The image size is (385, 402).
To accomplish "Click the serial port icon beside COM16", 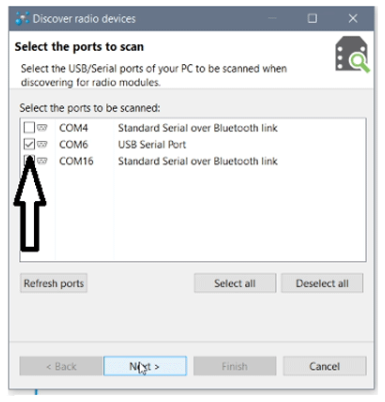I will 42,161.
